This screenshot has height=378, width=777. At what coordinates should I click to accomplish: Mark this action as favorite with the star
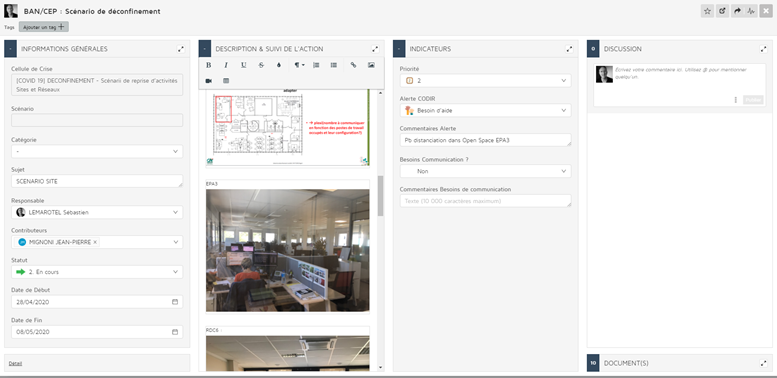point(708,11)
